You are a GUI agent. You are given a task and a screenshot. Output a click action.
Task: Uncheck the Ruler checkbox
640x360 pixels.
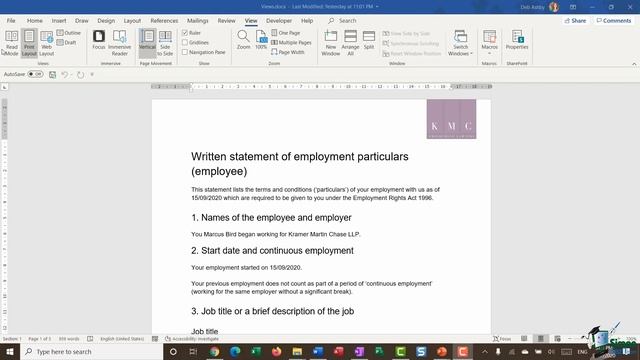click(x=185, y=33)
